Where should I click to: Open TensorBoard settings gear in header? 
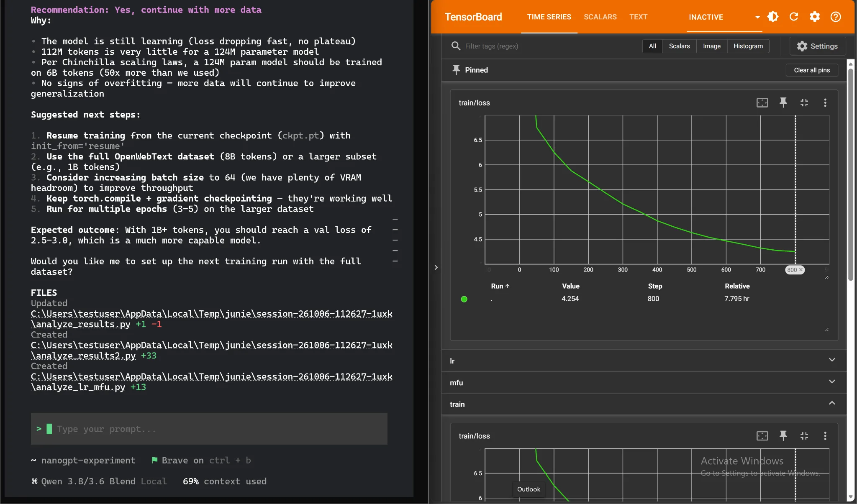point(815,17)
